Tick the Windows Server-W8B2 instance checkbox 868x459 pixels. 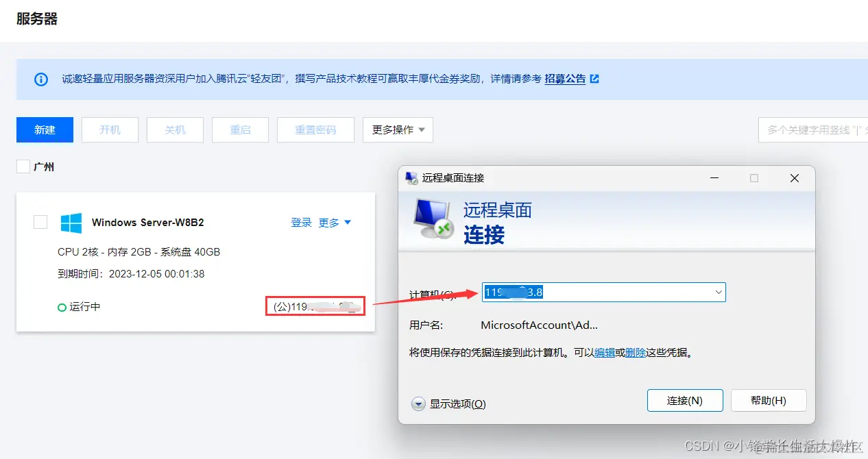(x=40, y=222)
